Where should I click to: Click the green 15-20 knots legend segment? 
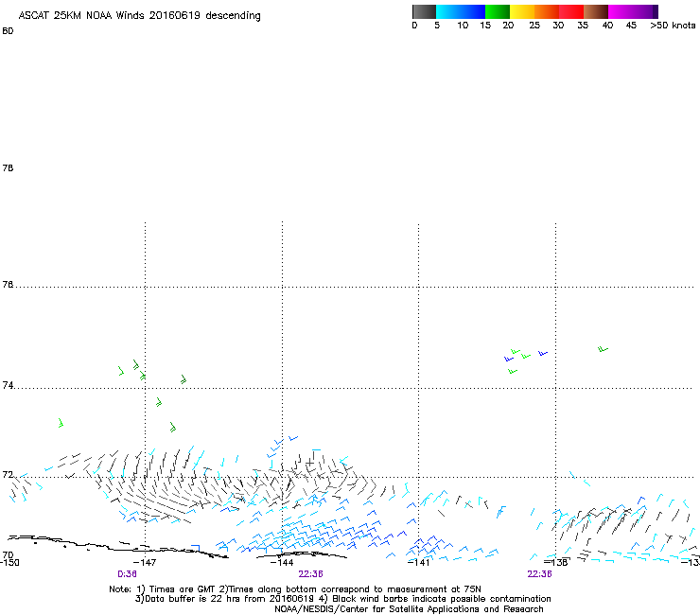click(498, 11)
